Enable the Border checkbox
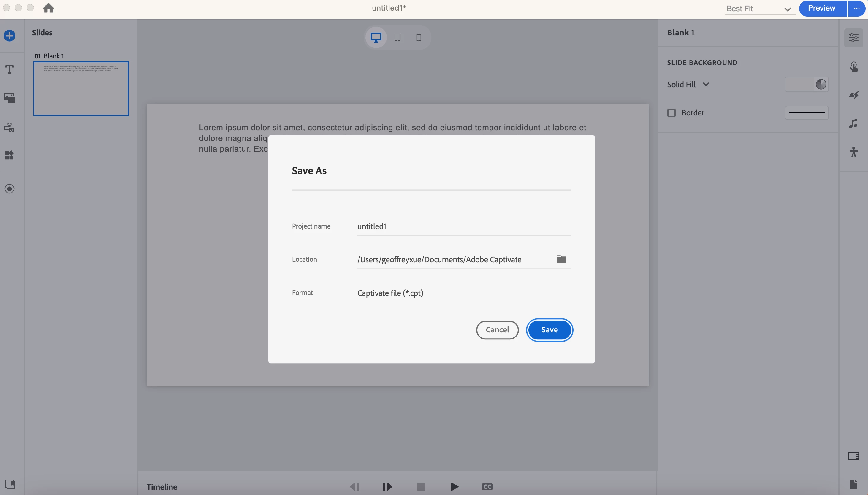This screenshot has height=495, width=868. pos(671,113)
